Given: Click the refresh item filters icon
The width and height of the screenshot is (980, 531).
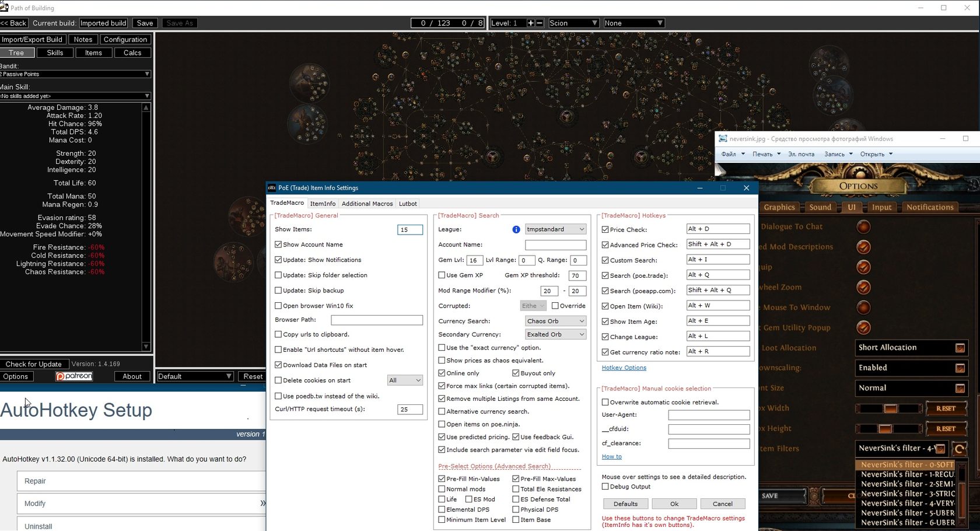Looking at the screenshot, I should point(959,449).
